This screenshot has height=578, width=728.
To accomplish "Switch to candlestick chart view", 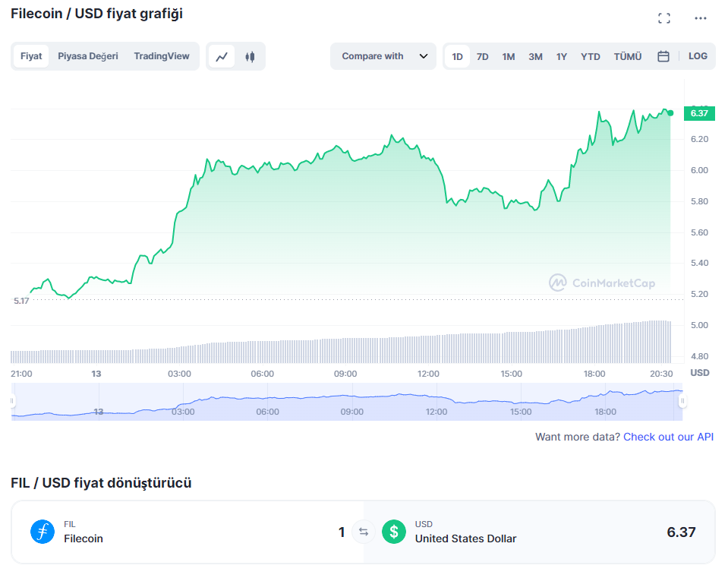I will (x=250, y=57).
